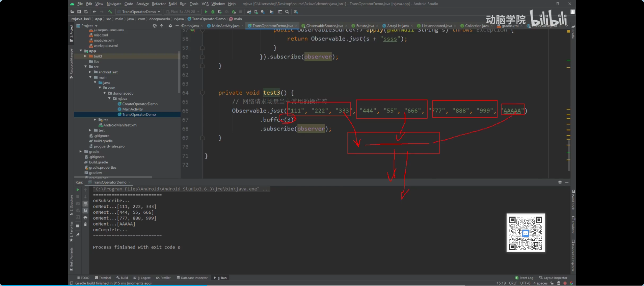644x286 pixels.
Task: Run the app with the green play button
Action: (x=206, y=12)
